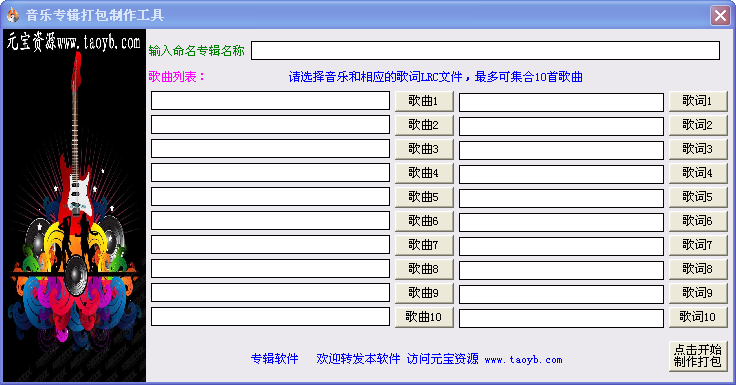The width and height of the screenshot is (736, 385).
Task: Click the 歌词1 lyrics button
Action: (x=698, y=101)
